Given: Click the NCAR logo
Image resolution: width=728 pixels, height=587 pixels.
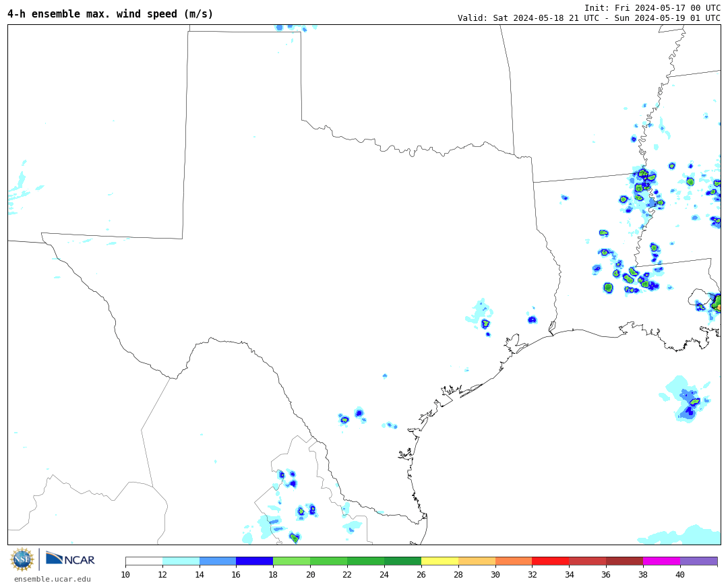Looking at the screenshot, I should click(x=70, y=559).
